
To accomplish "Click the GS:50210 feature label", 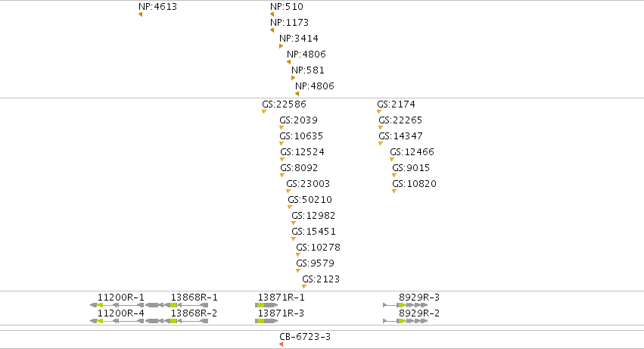I will tap(310, 200).
